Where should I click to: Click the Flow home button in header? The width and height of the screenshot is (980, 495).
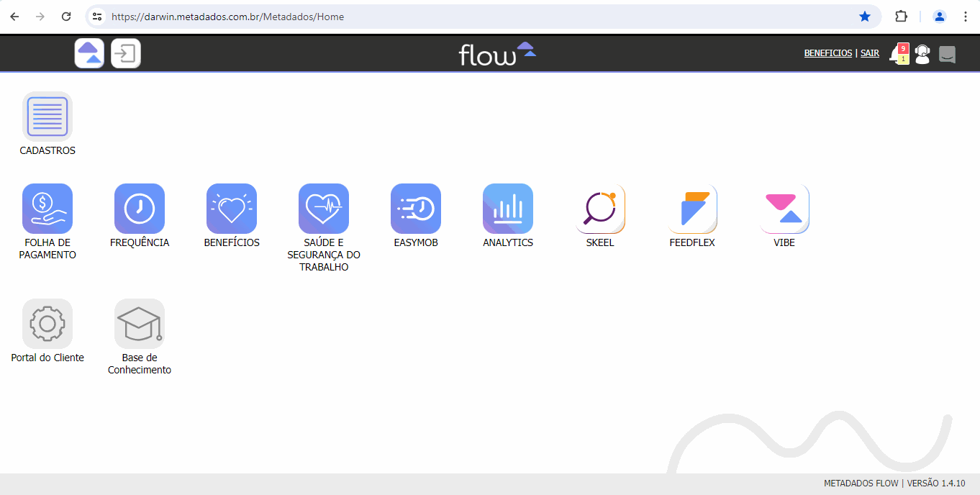89,53
